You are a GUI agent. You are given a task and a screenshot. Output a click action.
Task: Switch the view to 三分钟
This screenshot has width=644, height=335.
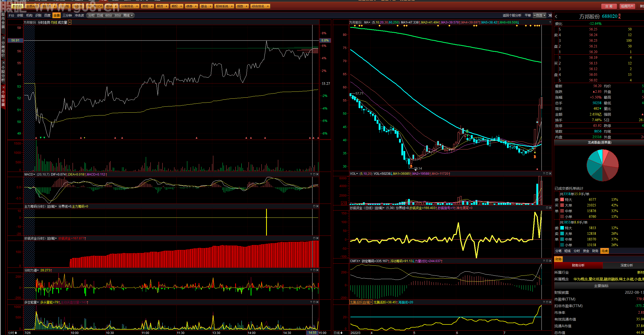(67, 15)
